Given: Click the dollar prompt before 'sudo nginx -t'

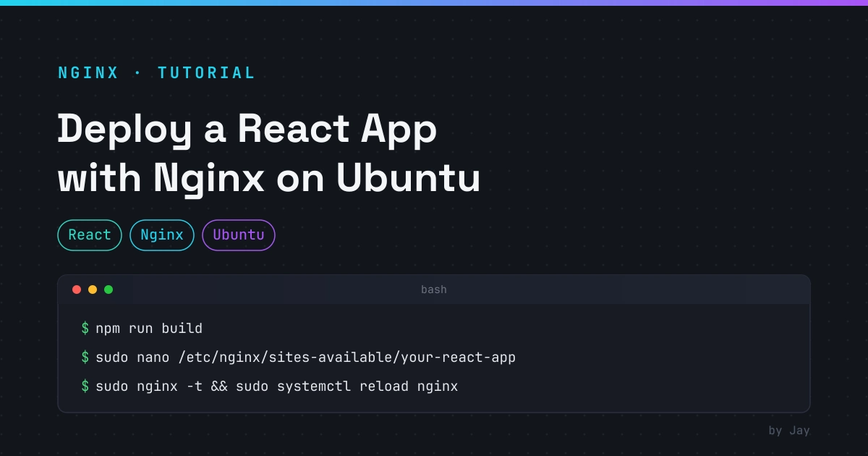Looking at the screenshot, I should (85, 387).
